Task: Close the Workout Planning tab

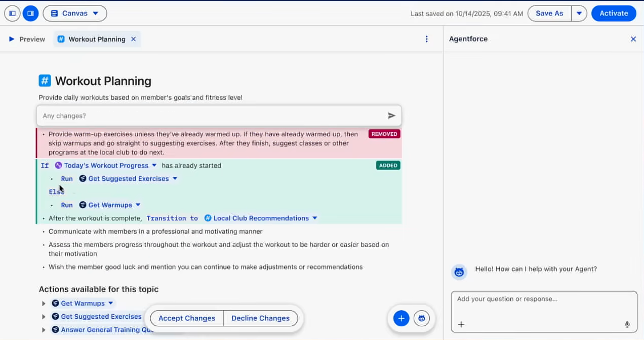Action: point(134,39)
